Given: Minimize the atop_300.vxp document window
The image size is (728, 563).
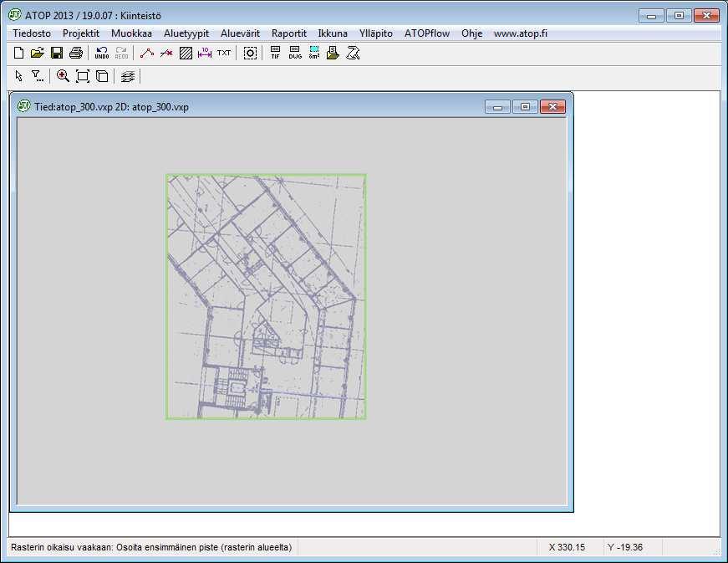Looking at the screenshot, I should click(x=497, y=107).
